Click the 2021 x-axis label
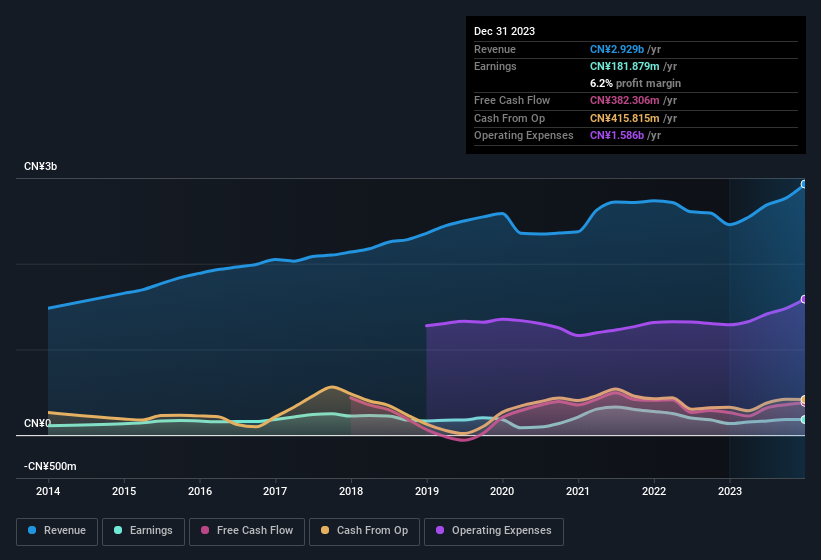Image resolution: width=821 pixels, height=560 pixels. [578, 491]
